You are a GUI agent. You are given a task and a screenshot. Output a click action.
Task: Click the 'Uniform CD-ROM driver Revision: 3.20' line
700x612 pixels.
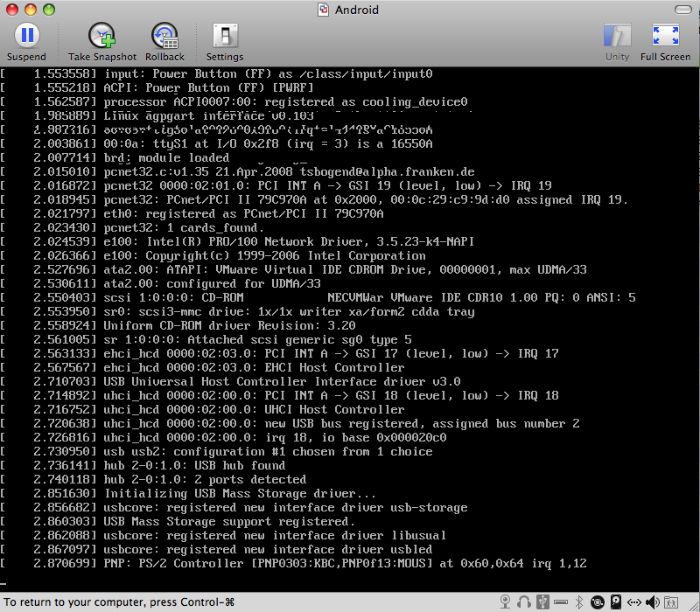tap(229, 325)
